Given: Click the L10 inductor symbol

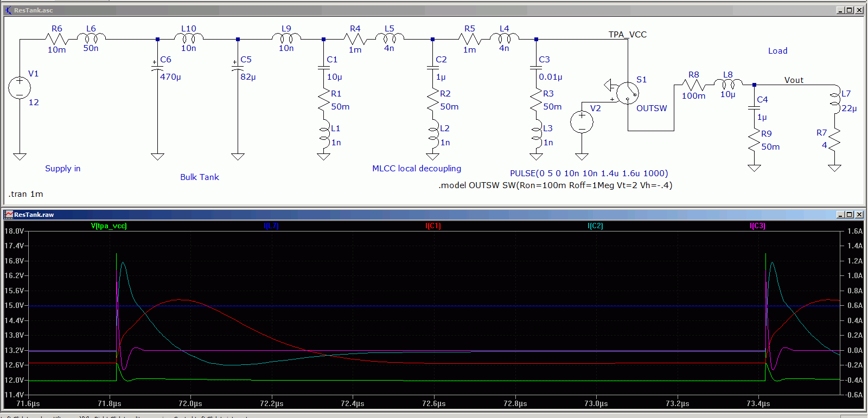Looking at the screenshot, I should pos(188,38).
